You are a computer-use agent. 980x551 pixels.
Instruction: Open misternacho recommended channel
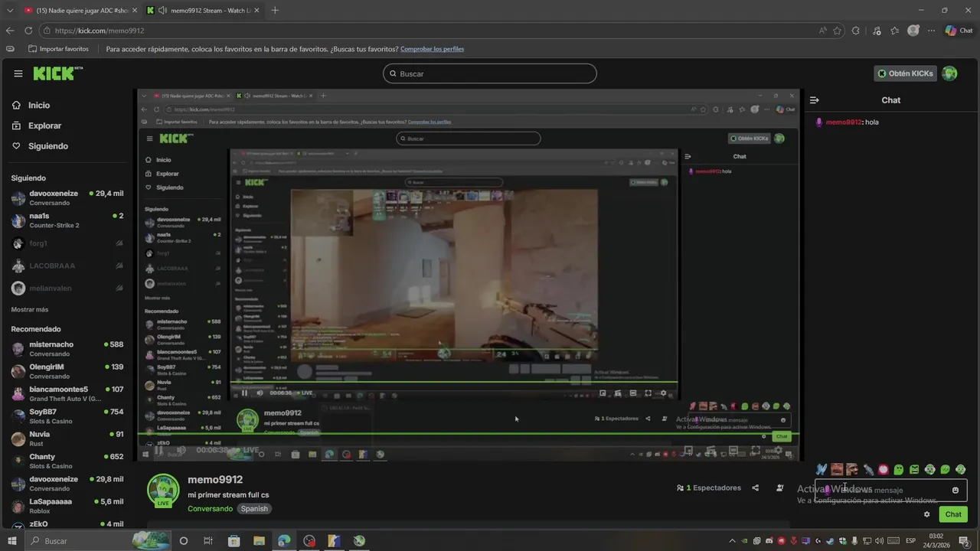[67, 349]
